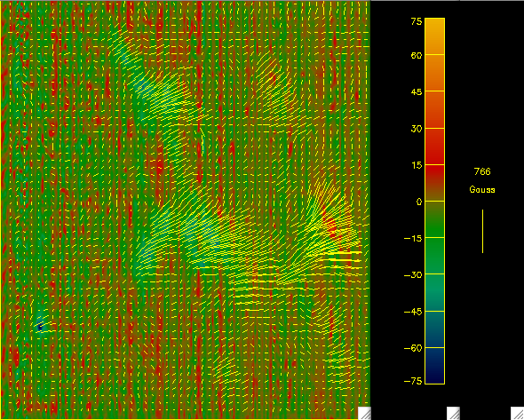Click the rightmost resize grip icon

coord(518,413)
